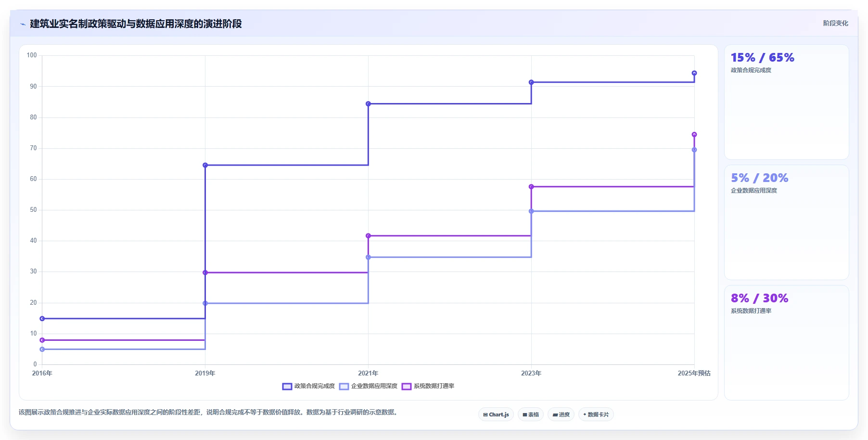This screenshot has height=440, width=868.
Task: Click the 阶段变化 label in the header
Action: tap(835, 23)
